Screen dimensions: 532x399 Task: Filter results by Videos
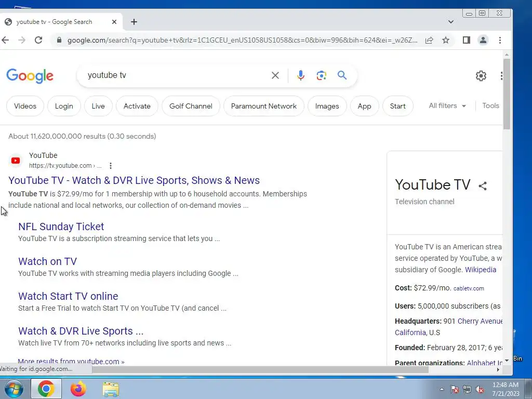[x=25, y=106]
